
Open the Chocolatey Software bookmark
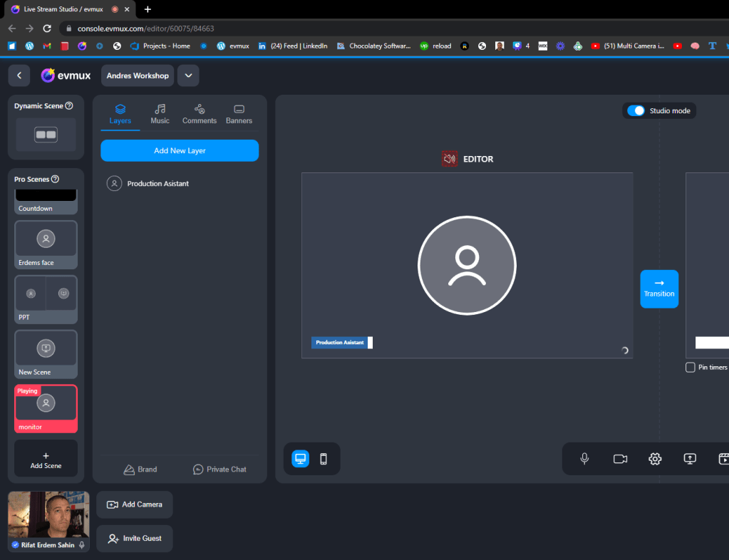pyautogui.click(x=374, y=46)
